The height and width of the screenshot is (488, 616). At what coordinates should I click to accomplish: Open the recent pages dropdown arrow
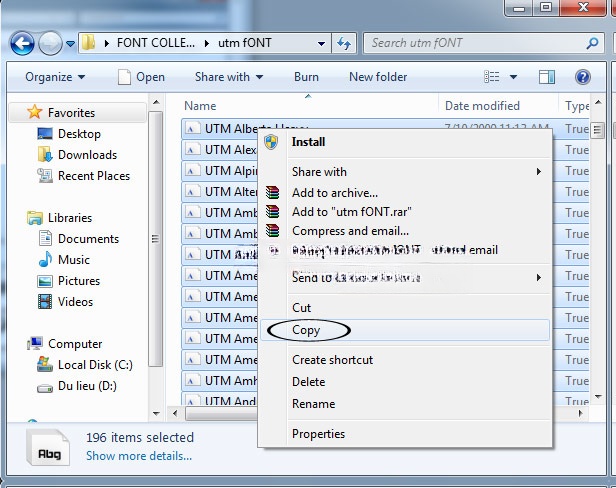point(70,44)
